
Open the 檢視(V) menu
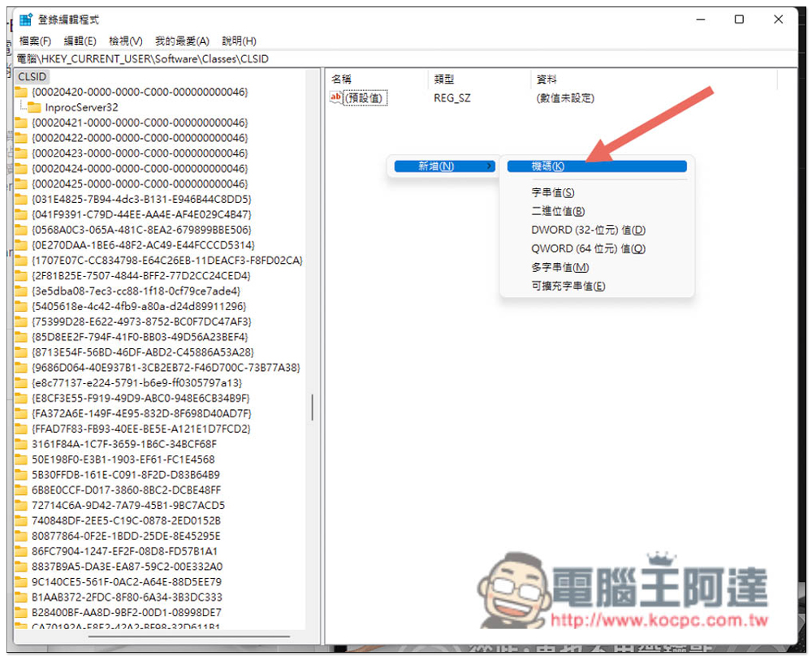[125, 41]
